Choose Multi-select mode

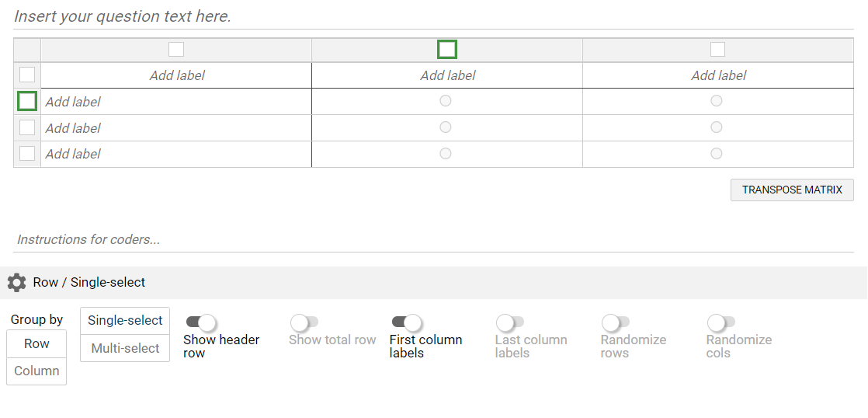click(x=125, y=348)
